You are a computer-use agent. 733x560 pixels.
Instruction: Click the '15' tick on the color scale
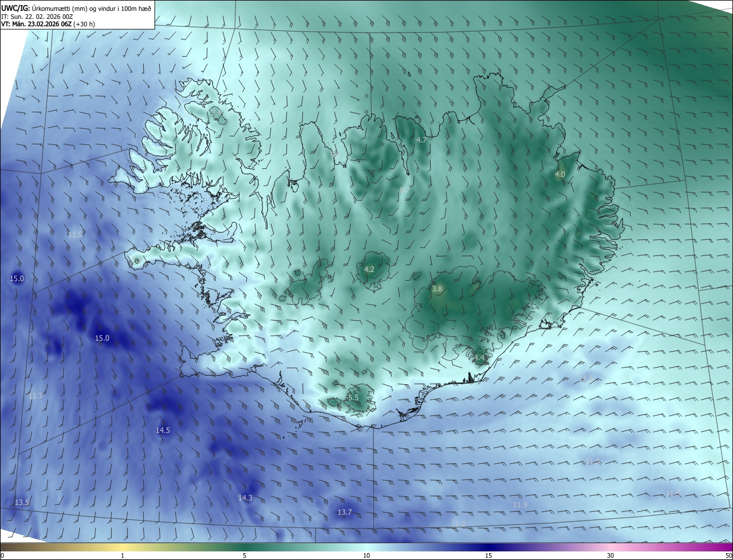488,555
